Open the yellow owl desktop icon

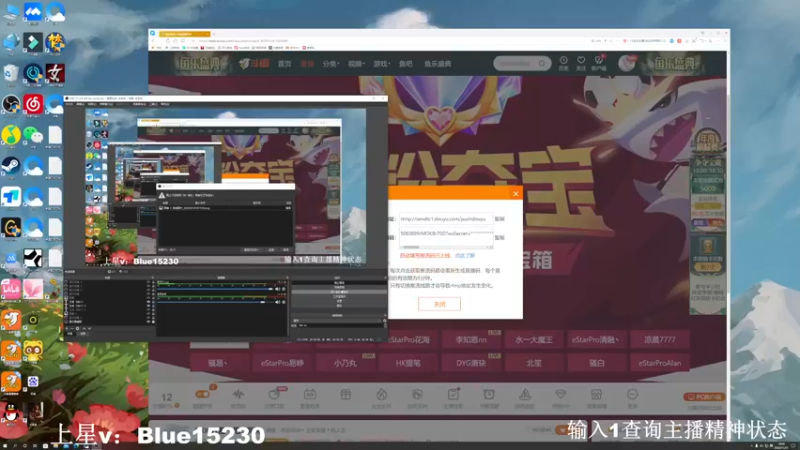pos(33,351)
